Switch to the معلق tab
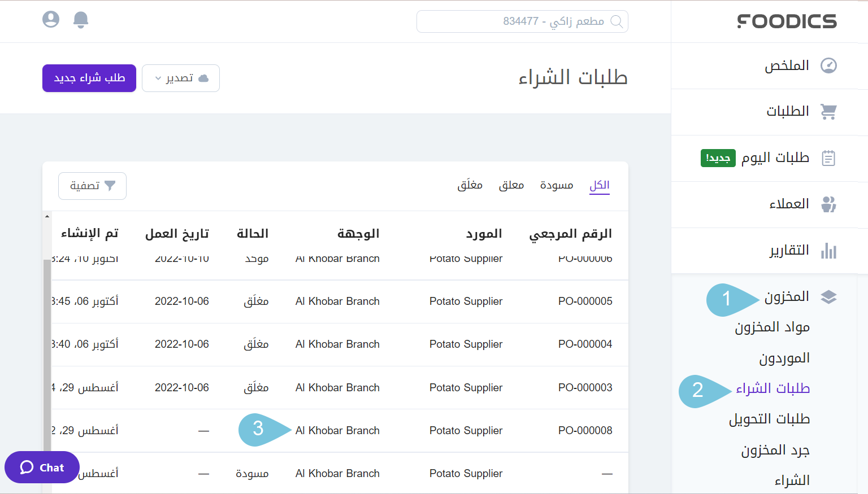 pos(511,185)
